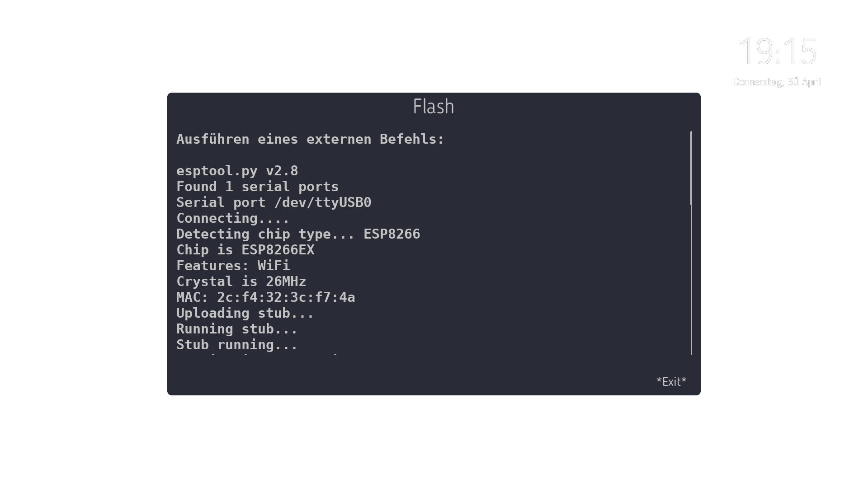This screenshot has height=488, width=868.
Task: Click the "Features: WiFi" line
Action: (233, 266)
